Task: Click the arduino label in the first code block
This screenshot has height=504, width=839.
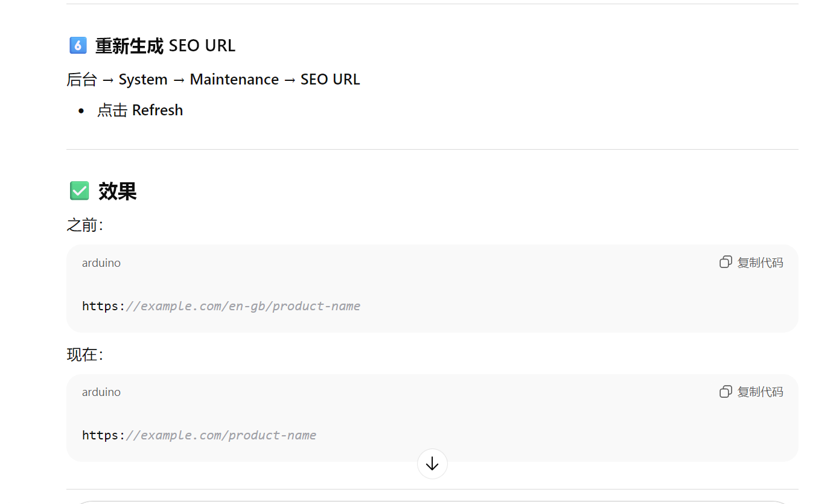Action: point(101,263)
